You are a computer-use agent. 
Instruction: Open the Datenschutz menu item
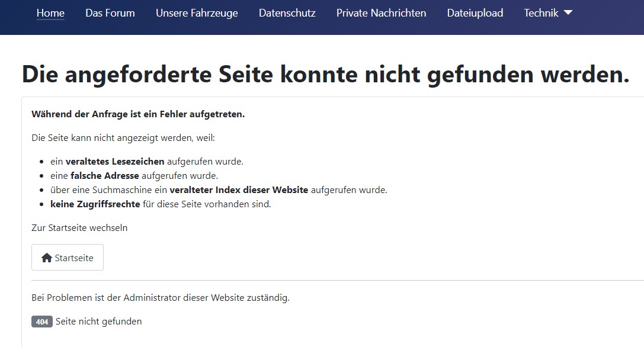click(287, 12)
